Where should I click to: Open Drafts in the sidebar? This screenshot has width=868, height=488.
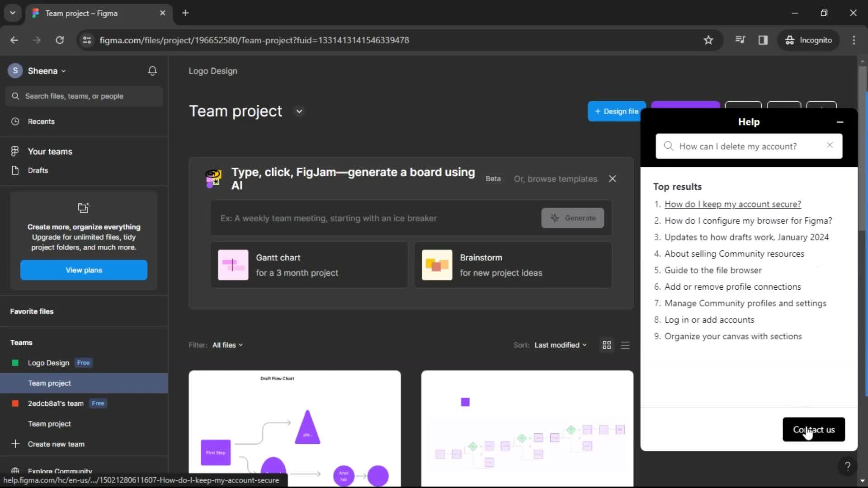point(38,170)
